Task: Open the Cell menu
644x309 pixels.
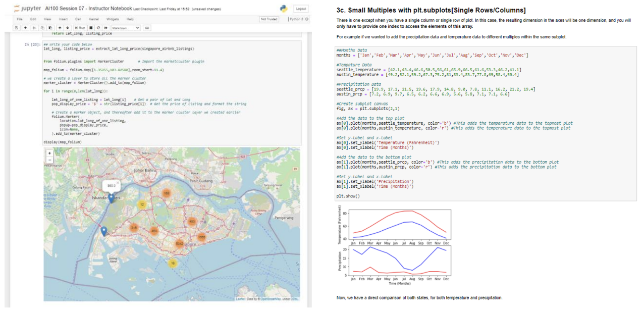Action: point(78,19)
